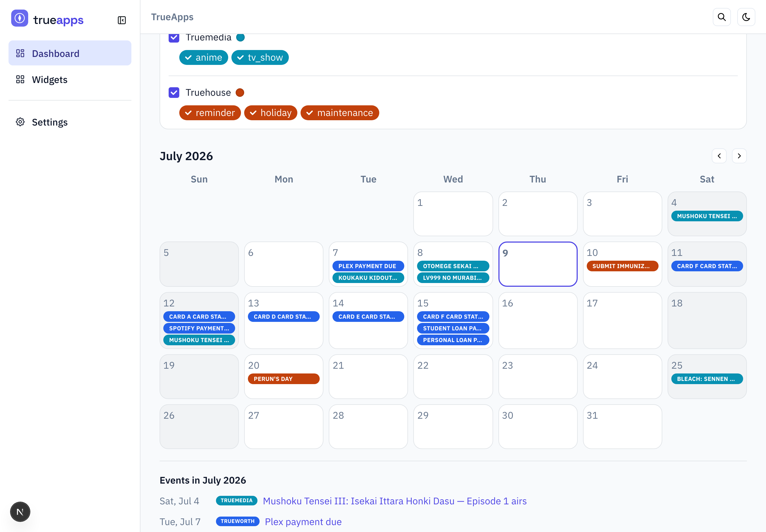Open Plex Payment Due event
The image size is (766, 532).
[x=368, y=266]
